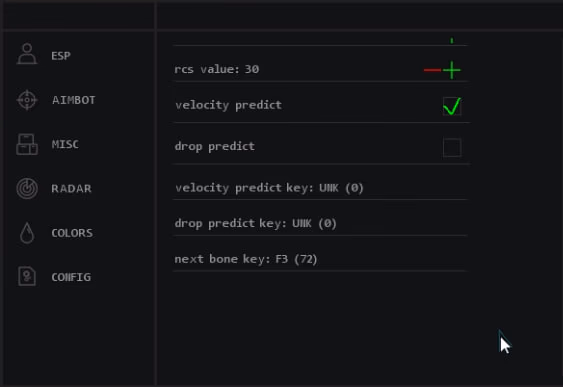Switch to the AIMBOT tab label

[74, 100]
